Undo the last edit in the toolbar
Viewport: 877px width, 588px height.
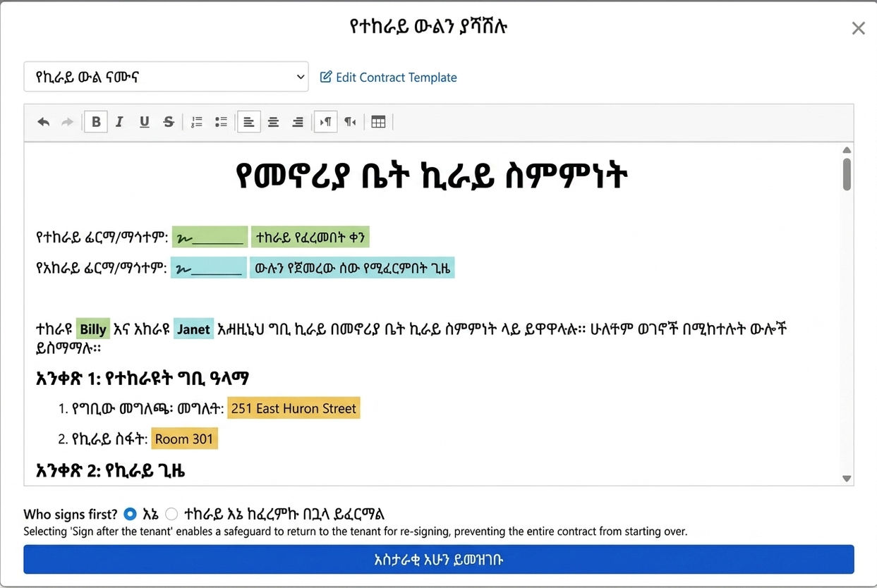pos(44,122)
